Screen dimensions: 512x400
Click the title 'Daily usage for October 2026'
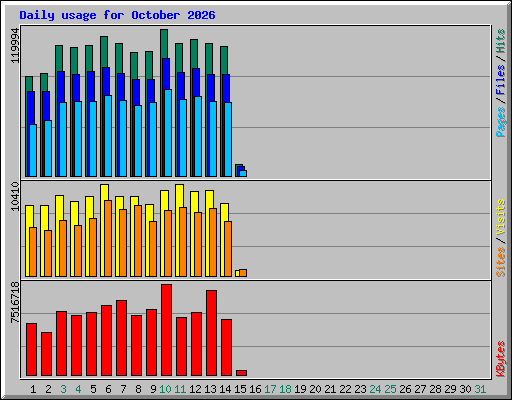point(117,15)
